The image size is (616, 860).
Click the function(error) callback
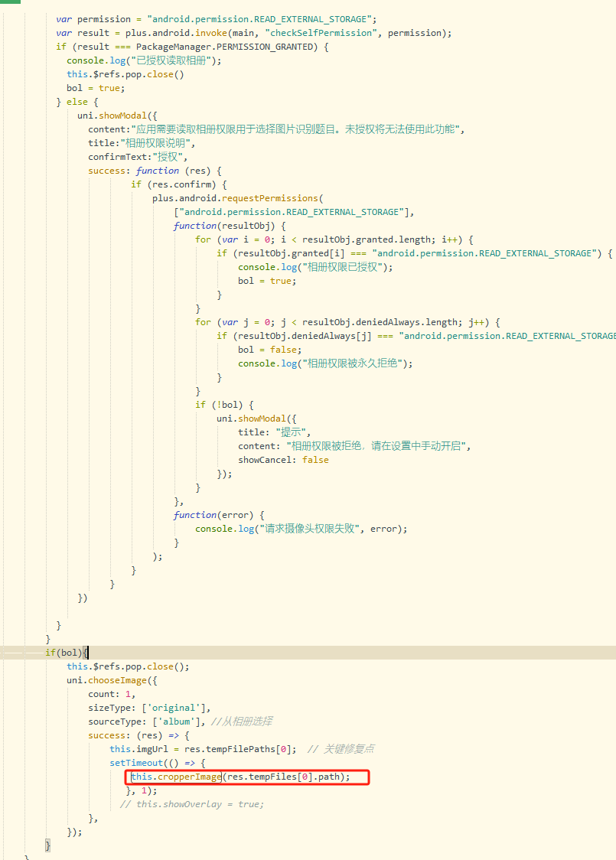tap(219, 515)
